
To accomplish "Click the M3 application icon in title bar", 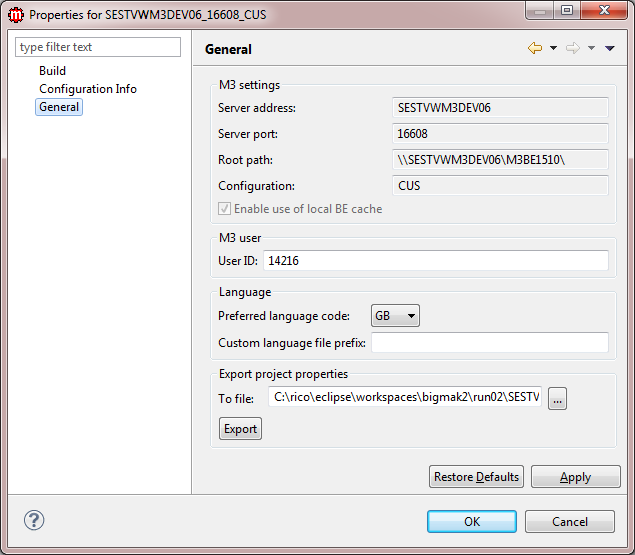I will 16,15.
